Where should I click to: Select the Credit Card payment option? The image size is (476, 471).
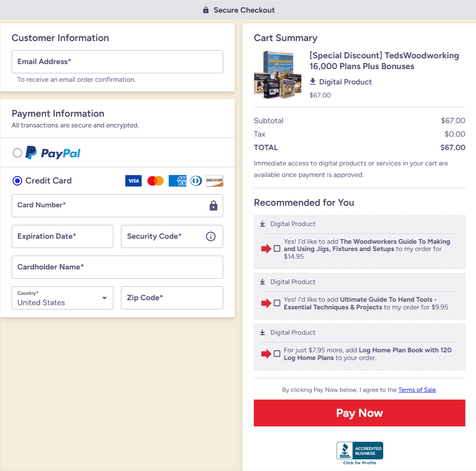(x=17, y=180)
